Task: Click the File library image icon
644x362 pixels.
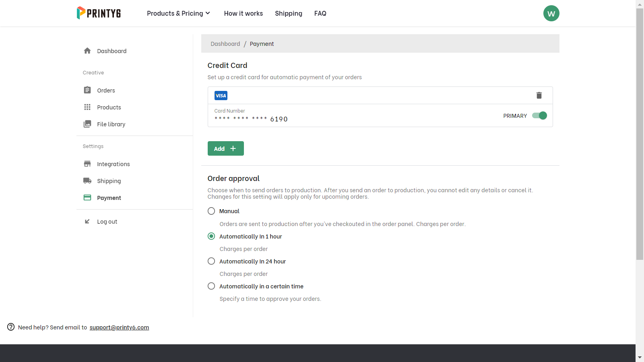Action: 87,124
